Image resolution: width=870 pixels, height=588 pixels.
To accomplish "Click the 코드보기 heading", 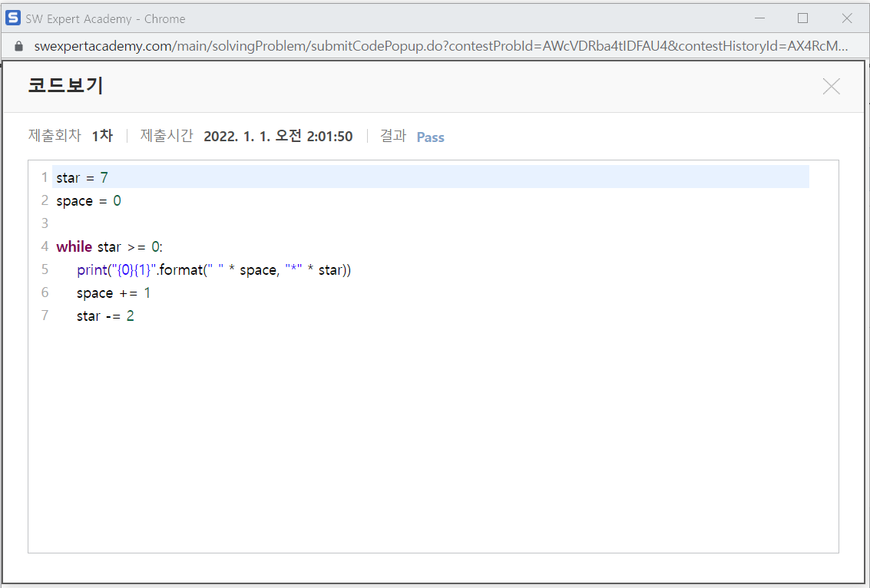I will [x=65, y=85].
